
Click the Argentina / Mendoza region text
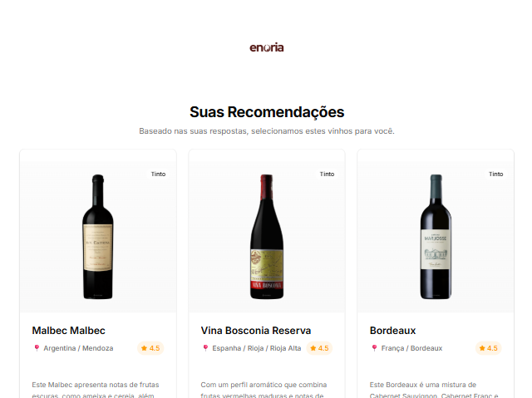78,348
